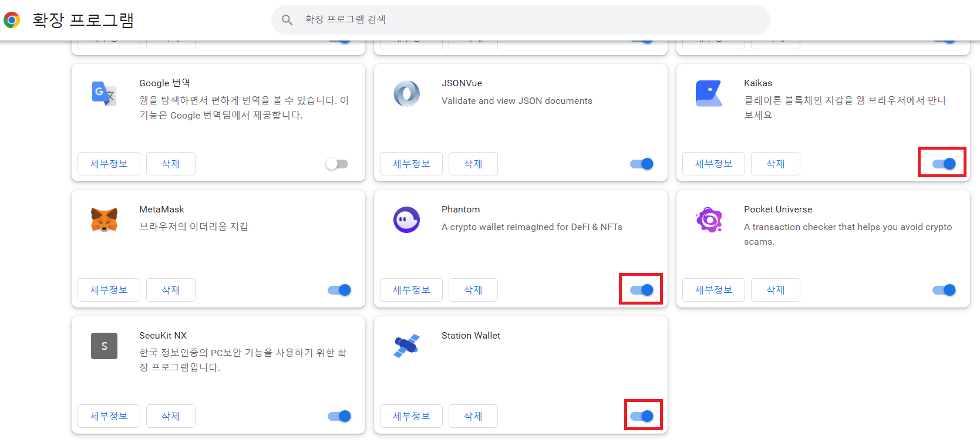Disable the Pocket Universe toggle
This screenshot has height=446, width=980.
point(944,290)
